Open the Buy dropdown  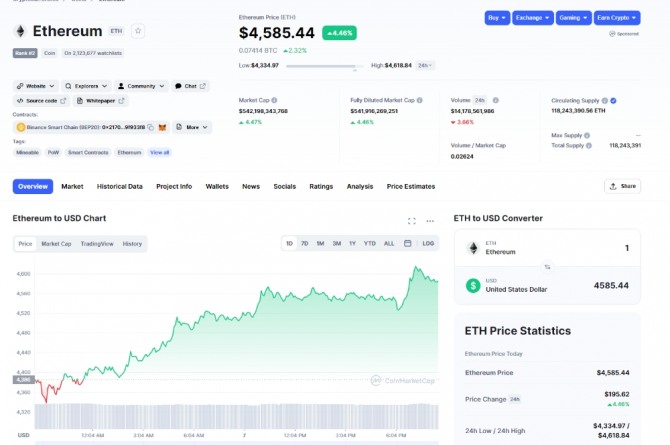pos(497,18)
